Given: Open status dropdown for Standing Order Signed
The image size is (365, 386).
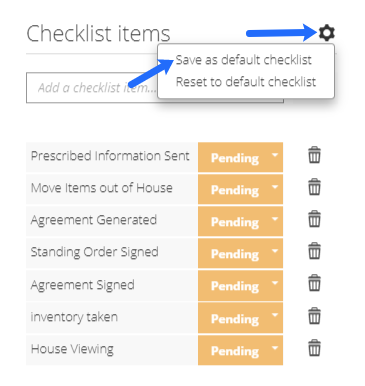Looking at the screenshot, I should (x=240, y=253).
